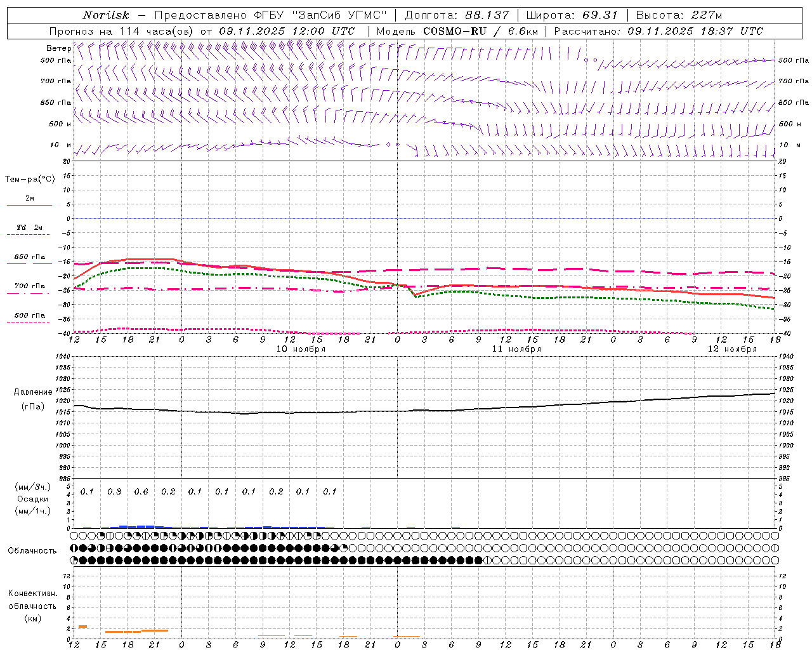Image resolution: width=812 pixels, height=650 pixels.
Task: Click '850 гПа' label in temperature legend
Action: [30, 257]
